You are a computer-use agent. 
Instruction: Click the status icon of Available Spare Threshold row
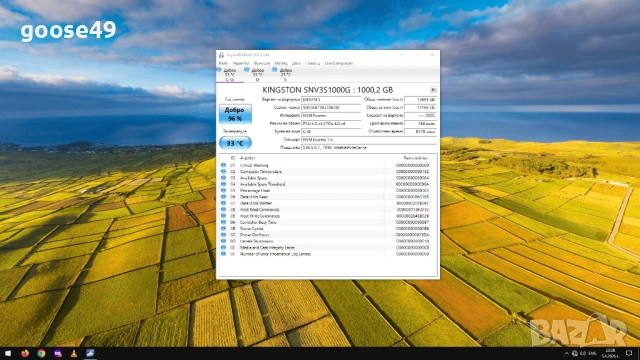[223, 184]
